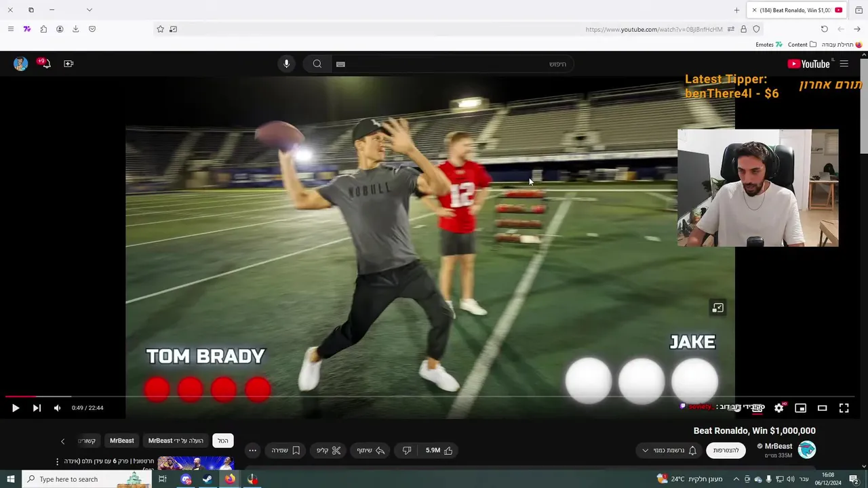
Task: Select the first chip in the filter row
Action: click(223, 441)
